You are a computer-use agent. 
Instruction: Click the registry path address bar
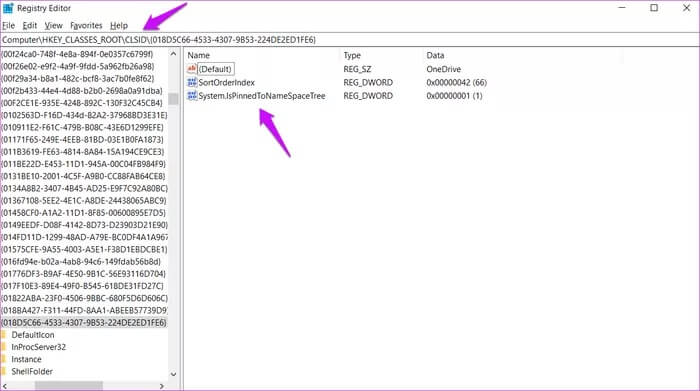click(350, 40)
